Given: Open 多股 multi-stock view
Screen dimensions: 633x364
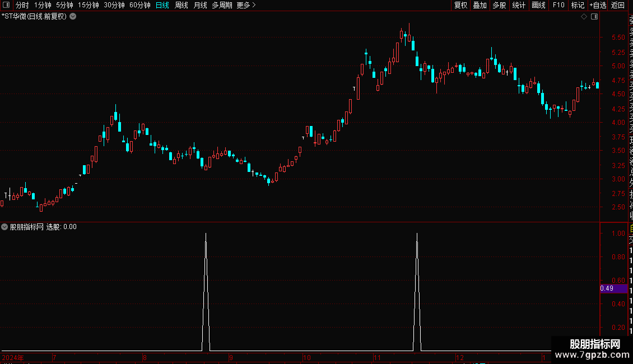Looking at the screenshot, I should pyautogui.click(x=499, y=5).
